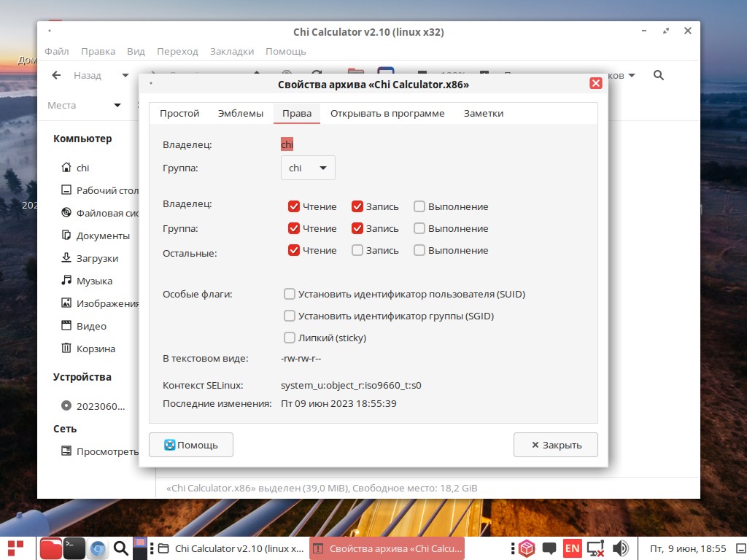Switch to the Эмблемы tab
This screenshot has height=560, width=747.
click(241, 113)
